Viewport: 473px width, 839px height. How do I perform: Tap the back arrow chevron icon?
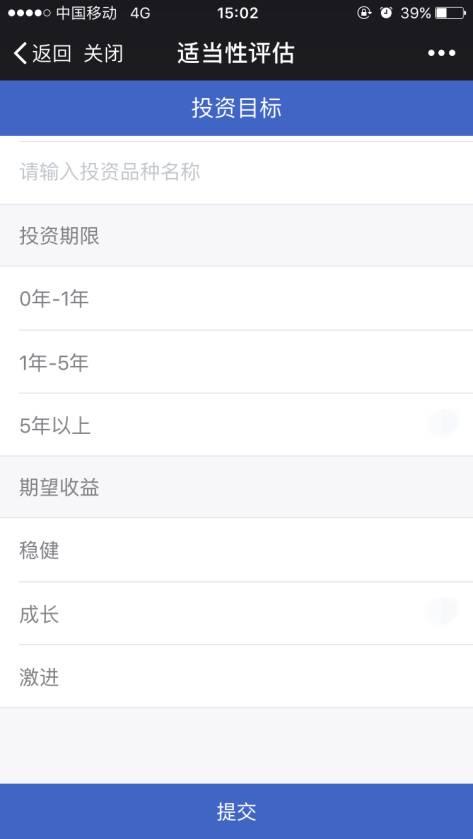20,54
